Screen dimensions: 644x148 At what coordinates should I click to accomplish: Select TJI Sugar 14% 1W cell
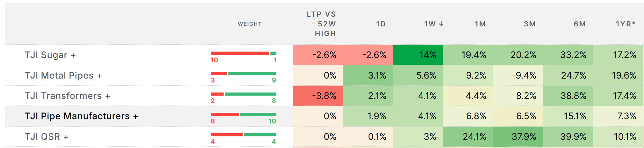point(418,55)
